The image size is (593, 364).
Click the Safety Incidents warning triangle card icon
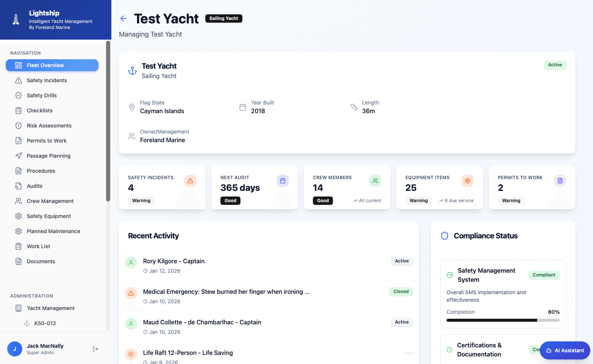(x=190, y=181)
